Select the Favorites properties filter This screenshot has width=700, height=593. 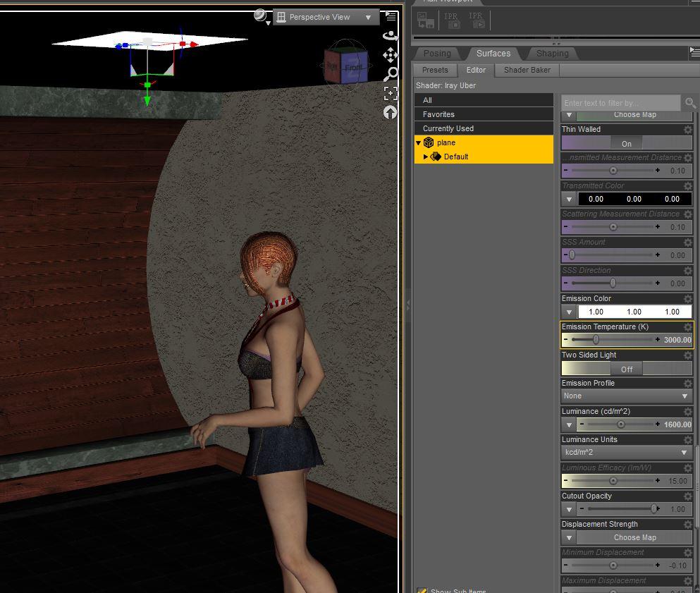[484, 114]
